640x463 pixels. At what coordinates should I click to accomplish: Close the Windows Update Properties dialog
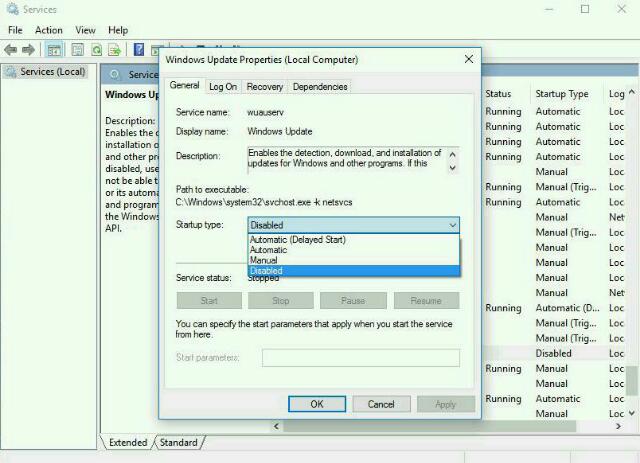(x=468, y=60)
